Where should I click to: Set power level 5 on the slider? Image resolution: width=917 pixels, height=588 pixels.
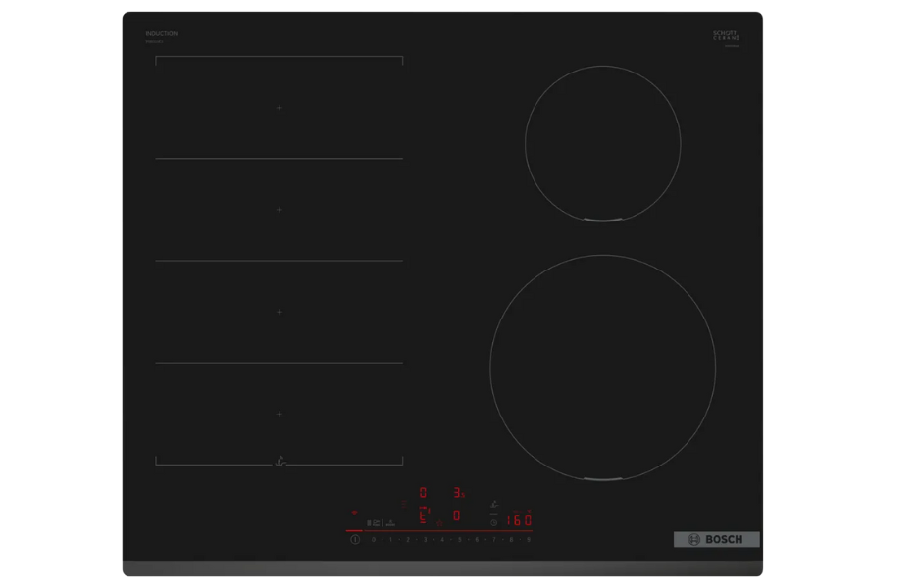click(x=459, y=540)
